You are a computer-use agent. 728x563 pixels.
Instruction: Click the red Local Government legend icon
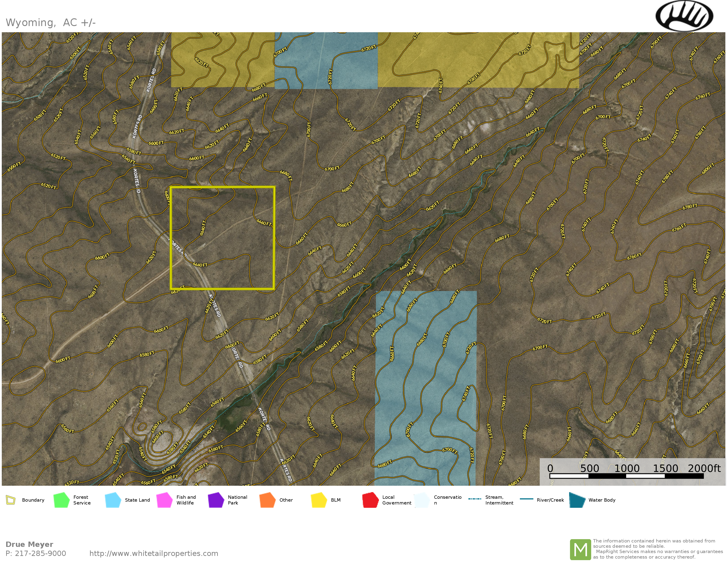click(370, 500)
